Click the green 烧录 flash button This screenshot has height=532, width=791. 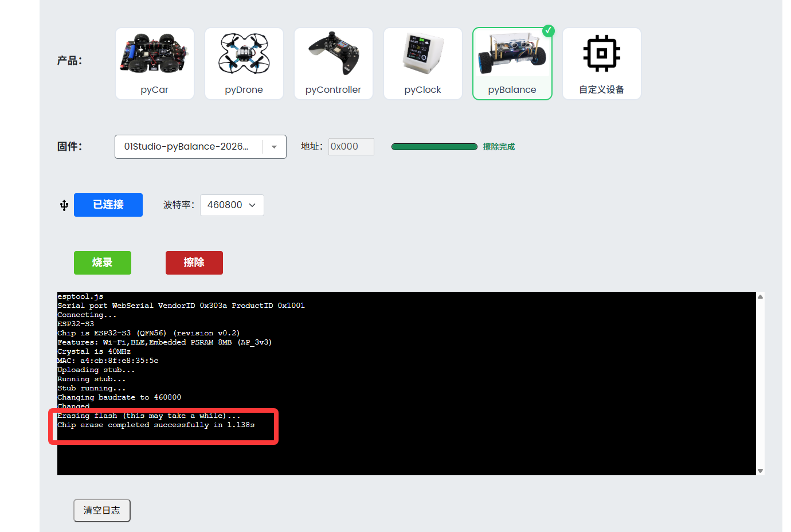[x=103, y=263]
